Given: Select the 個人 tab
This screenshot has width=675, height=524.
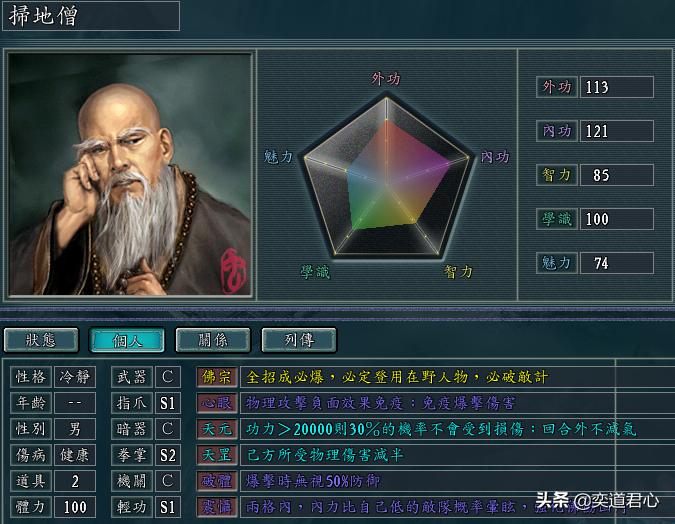Looking at the screenshot, I should (x=127, y=340).
